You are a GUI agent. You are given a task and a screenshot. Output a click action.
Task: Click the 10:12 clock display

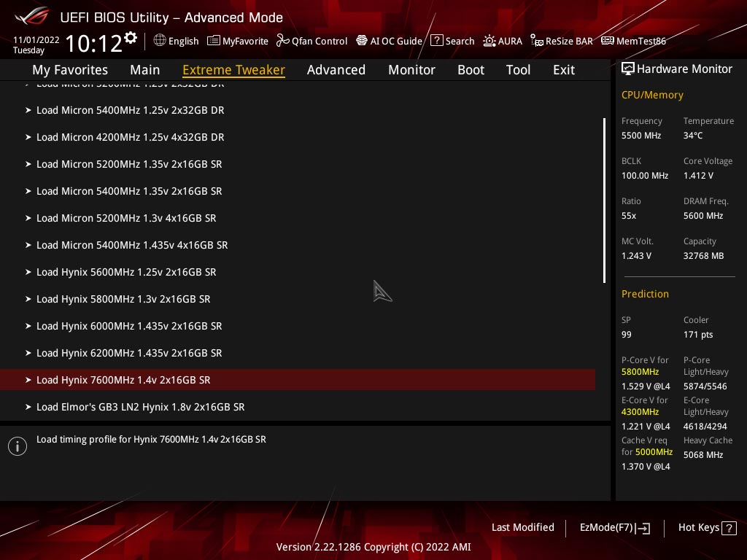(x=94, y=43)
